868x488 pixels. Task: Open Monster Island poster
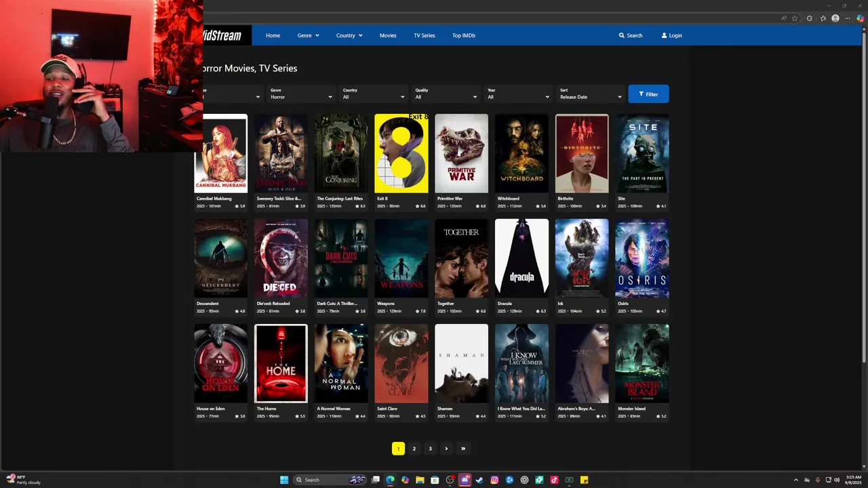click(642, 363)
